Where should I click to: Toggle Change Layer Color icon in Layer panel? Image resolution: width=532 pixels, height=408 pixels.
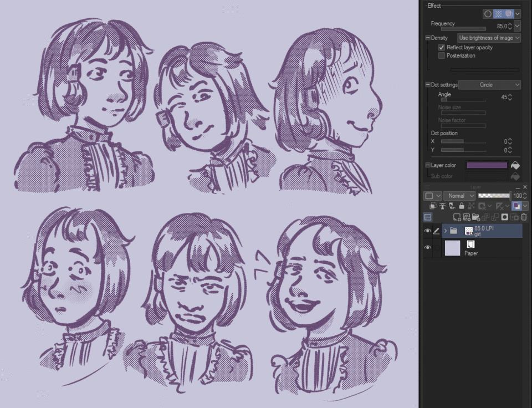pyautogui.click(x=516, y=206)
